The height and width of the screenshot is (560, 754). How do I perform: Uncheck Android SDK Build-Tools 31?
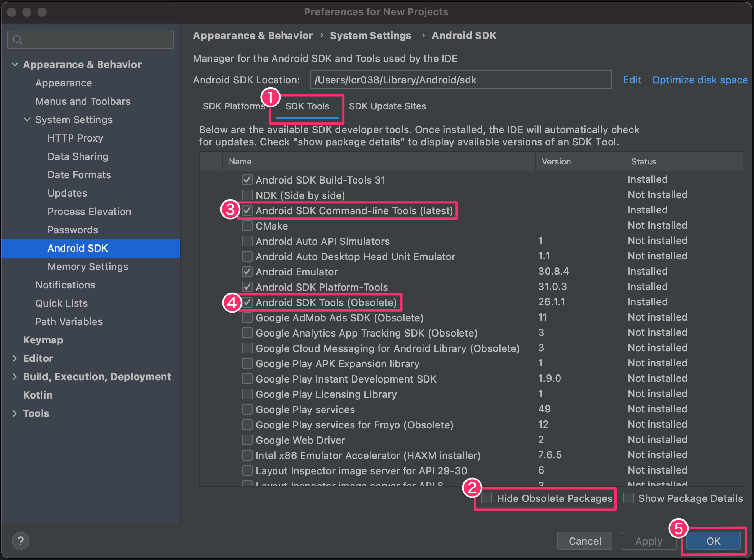[247, 180]
